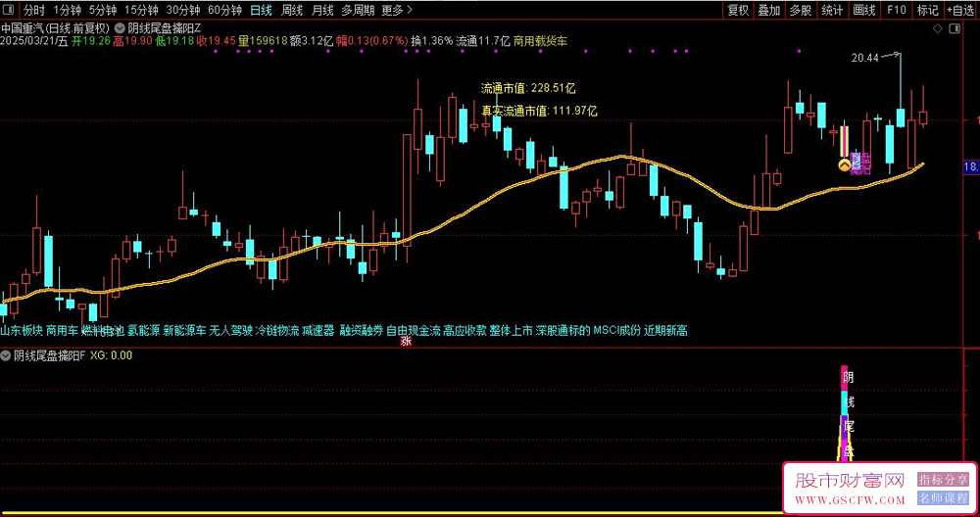
Task: Click the 复权 button
Action: pos(738,10)
